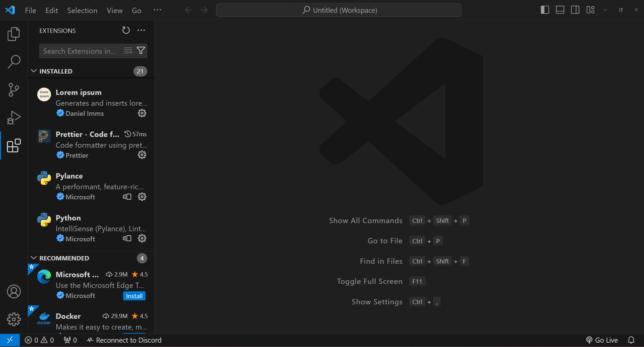
Task: Start Go Live server
Action: pos(602,340)
